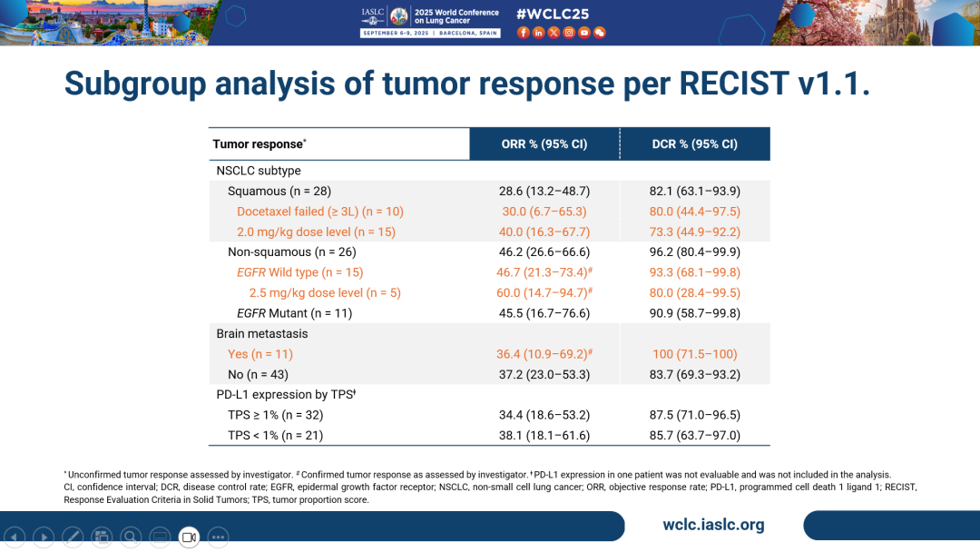Image resolution: width=980 pixels, height=552 pixels.
Task: Select the Brain metastasis row label
Action: point(261,333)
